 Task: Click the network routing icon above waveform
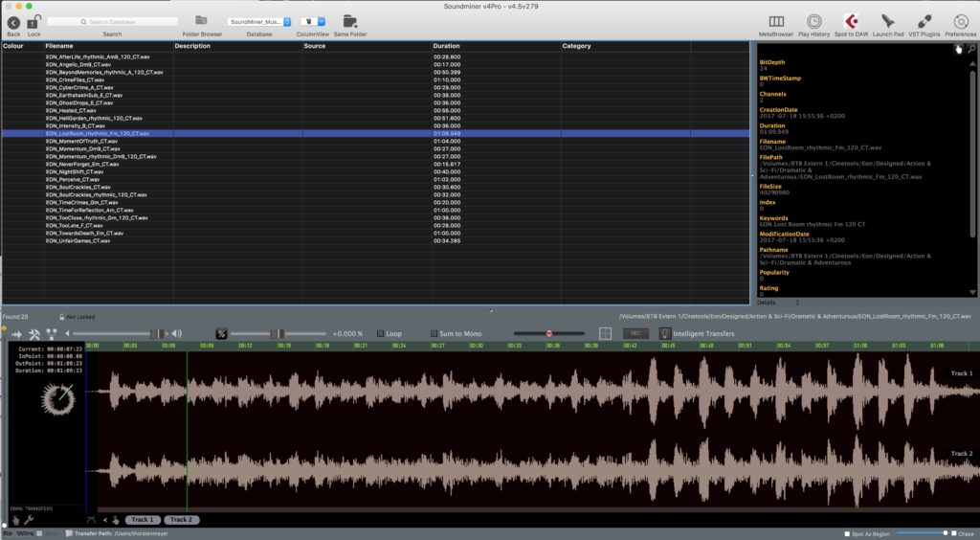pyautogui.click(x=52, y=334)
